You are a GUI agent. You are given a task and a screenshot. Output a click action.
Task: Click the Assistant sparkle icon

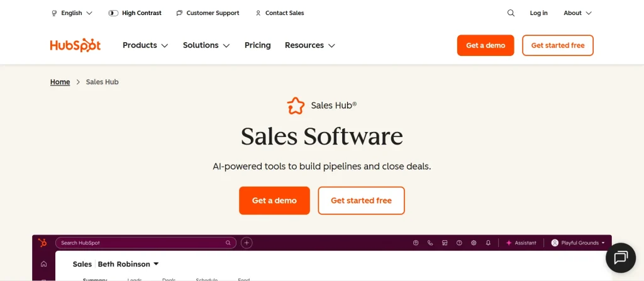click(x=509, y=243)
